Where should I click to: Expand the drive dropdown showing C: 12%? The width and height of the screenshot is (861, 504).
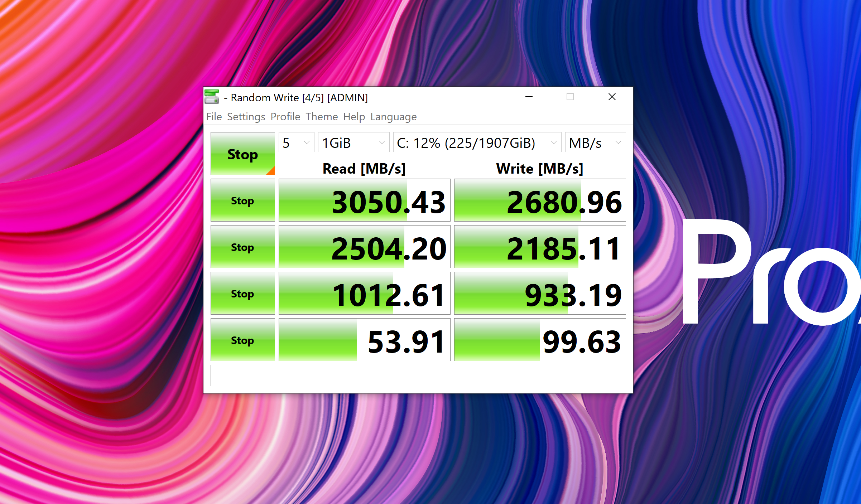[477, 142]
